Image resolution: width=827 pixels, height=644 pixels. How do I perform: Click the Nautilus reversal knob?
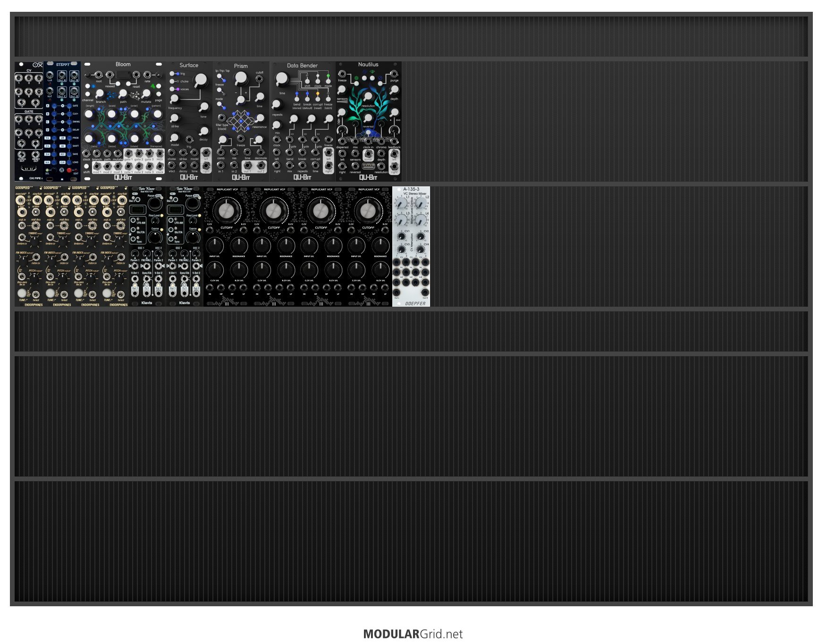(x=368, y=118)
